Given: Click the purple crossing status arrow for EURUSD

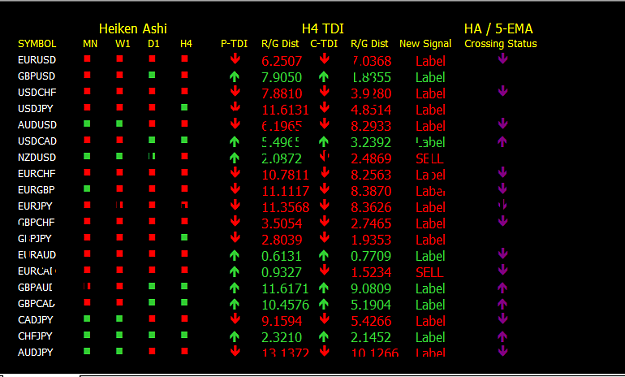Looking at the screenshot, I should [x=503, y=59].
